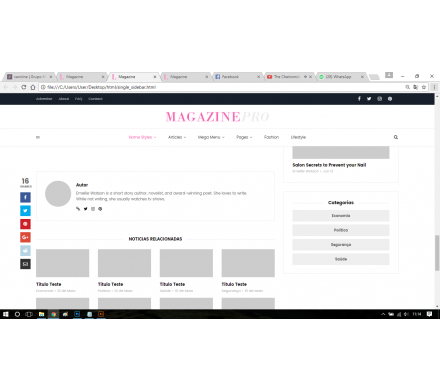Image resolution: width=440 pixels, height=392 pixels.
Task: Open the site search magnifier icon
Action: 396,137
